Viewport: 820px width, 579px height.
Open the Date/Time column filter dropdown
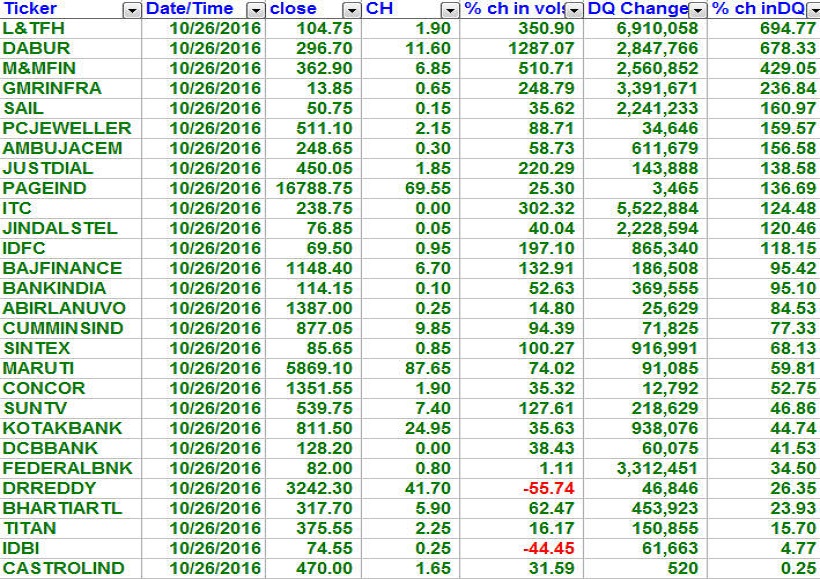pos(255,9)
